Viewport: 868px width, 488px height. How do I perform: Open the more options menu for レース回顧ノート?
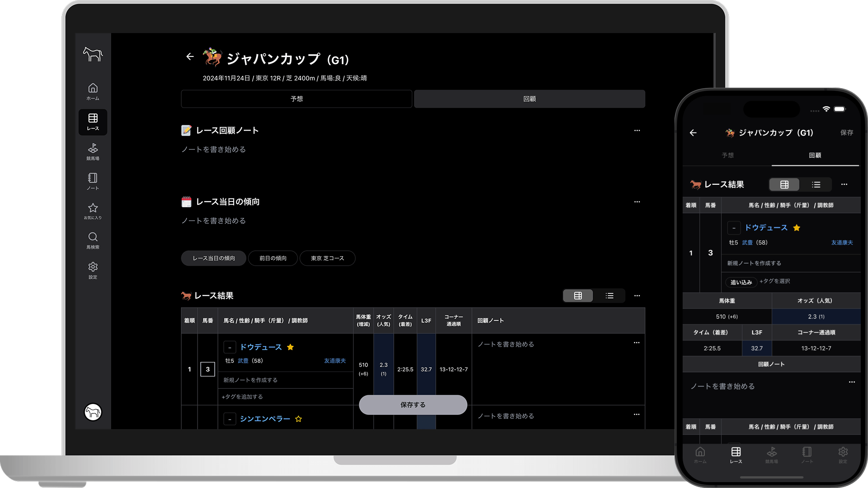point(637,131)
